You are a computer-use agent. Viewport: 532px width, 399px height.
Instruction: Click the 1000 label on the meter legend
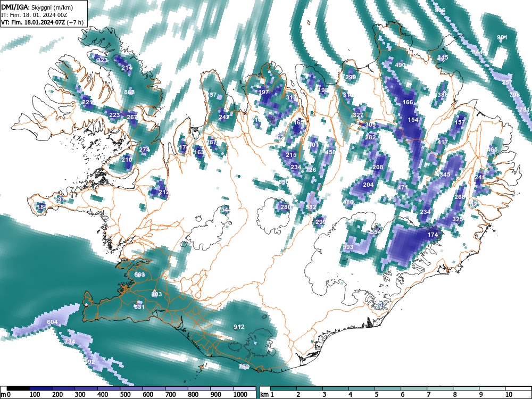pyautogui.click(x=240, y=395)
